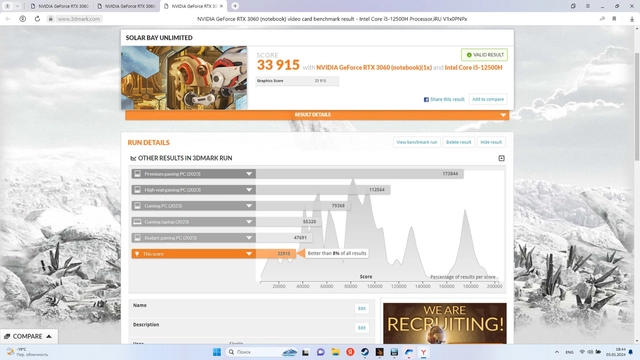Viewport: 640px width, 360px height.
Task: Expand the chart with the square plus icon
Action: point(502,158)
